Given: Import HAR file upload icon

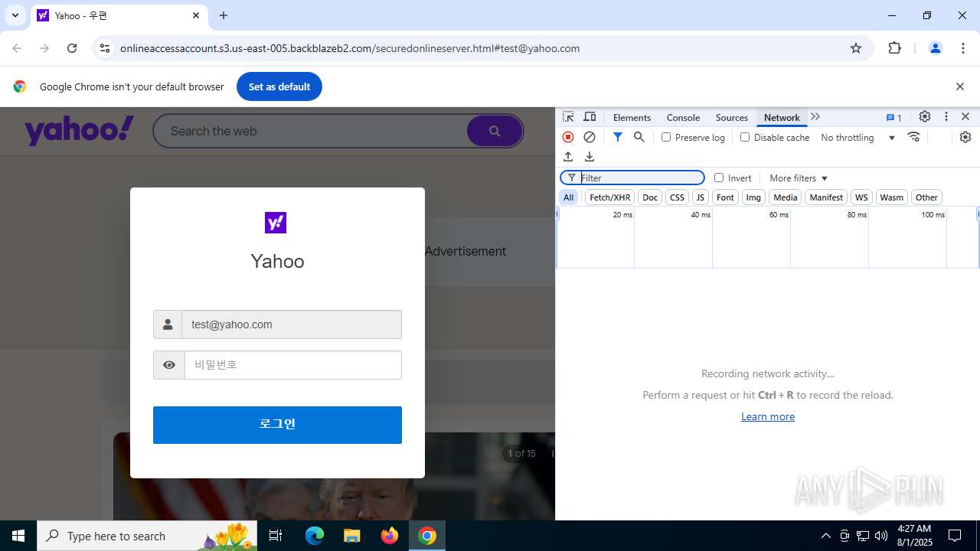Looking at the screenshot, I should 568,156.
